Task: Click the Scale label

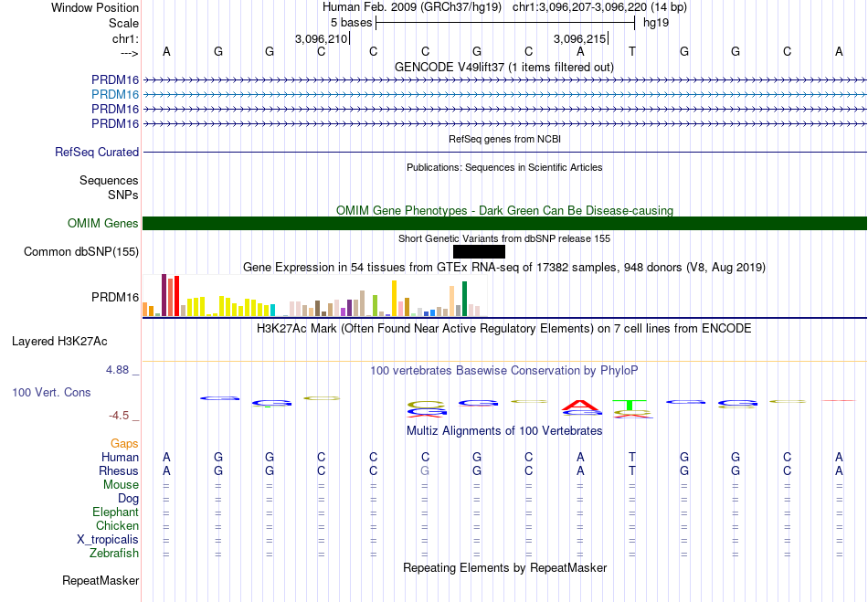Action: point(123,23)
